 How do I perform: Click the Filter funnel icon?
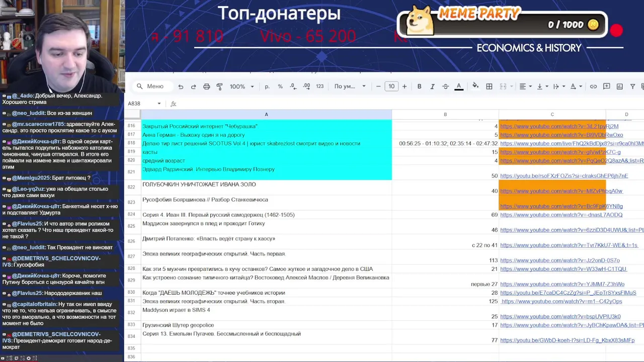633,86
